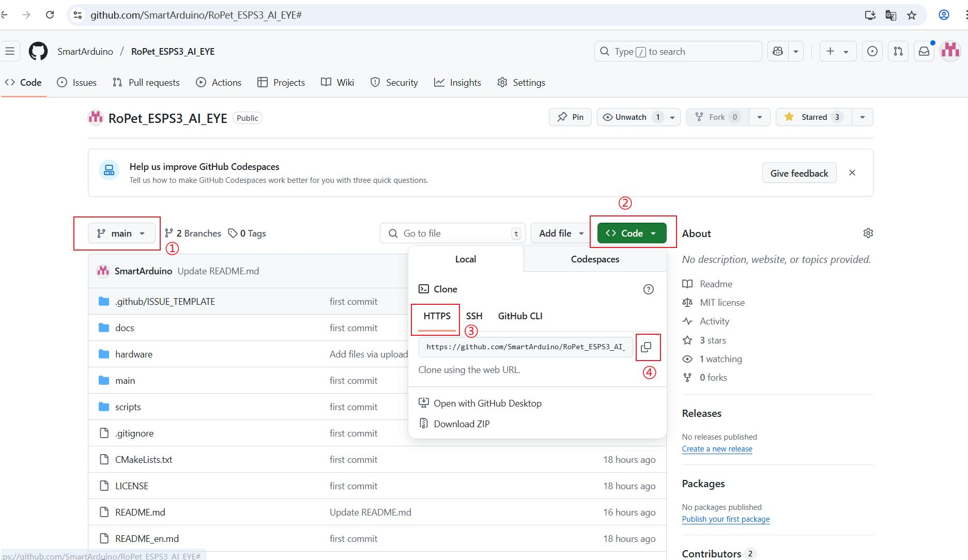Click the install app icon in address bar

870,15
